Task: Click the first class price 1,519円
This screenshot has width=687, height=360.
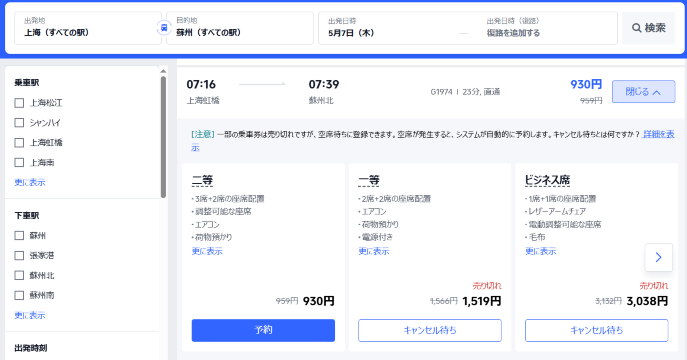Action: [x=482, y=301]
